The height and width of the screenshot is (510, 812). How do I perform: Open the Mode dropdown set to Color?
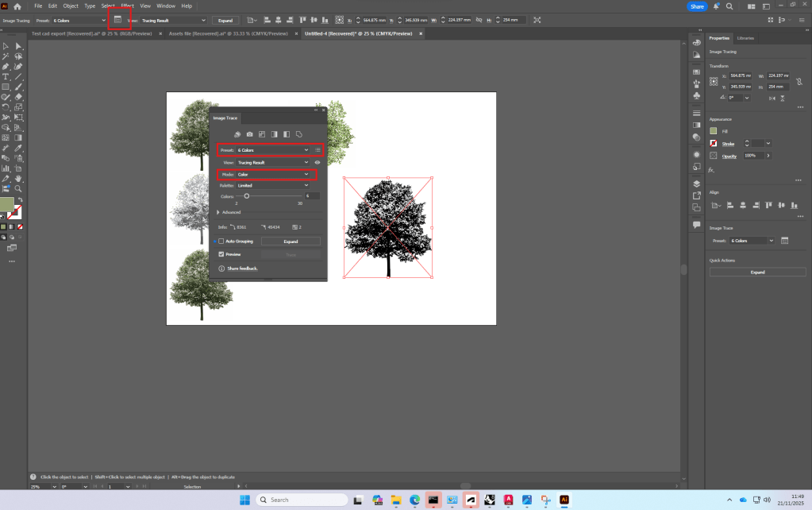coord(272,174)
